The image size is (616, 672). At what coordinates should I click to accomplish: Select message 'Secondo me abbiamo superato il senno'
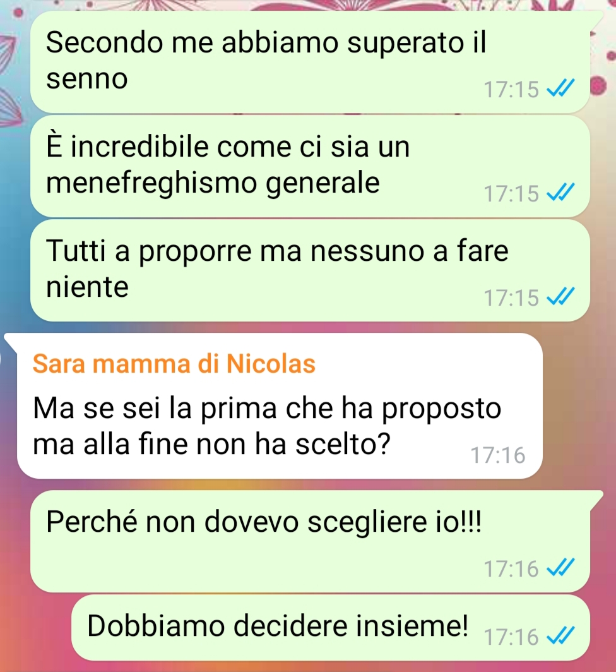coord(310,62)
